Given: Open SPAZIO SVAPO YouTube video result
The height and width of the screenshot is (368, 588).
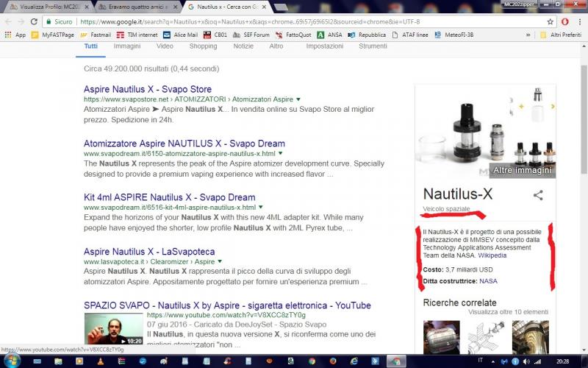Looking at the screenshot, I should (x=227, y=305).
